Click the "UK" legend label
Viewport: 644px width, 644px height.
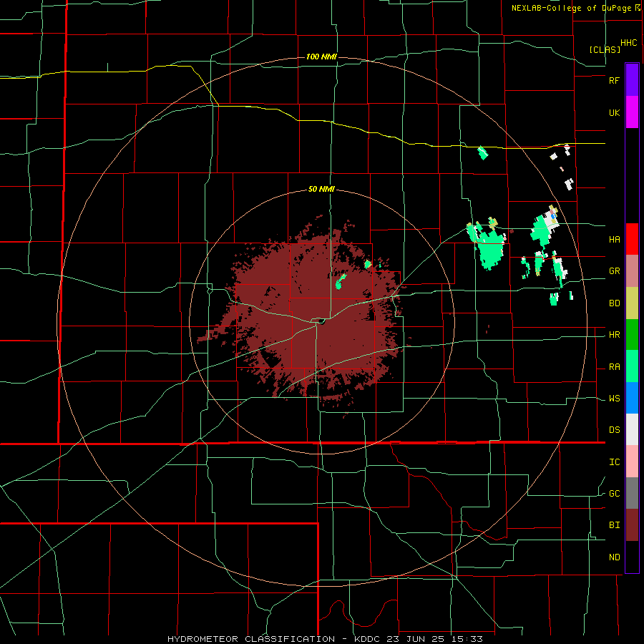615,112
